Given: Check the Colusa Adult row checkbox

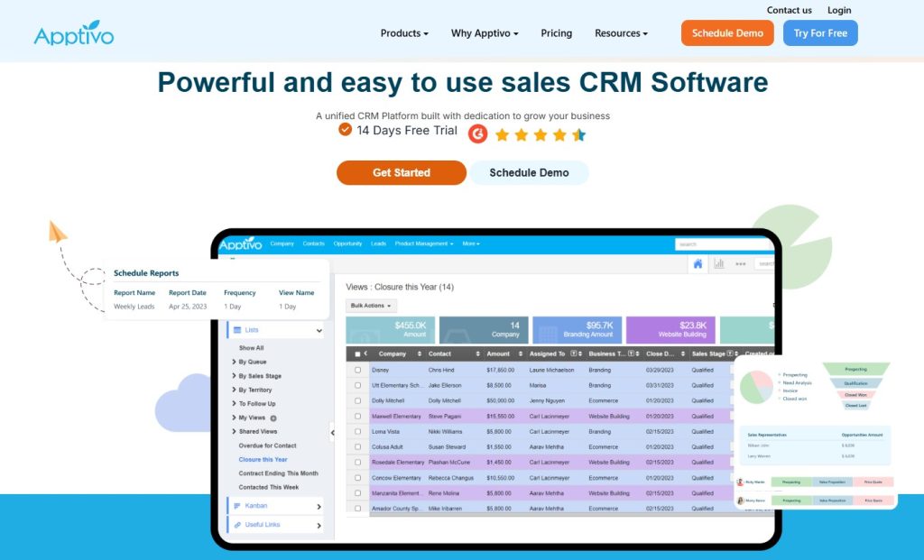Looking at the screenshot, I should 357,447.
